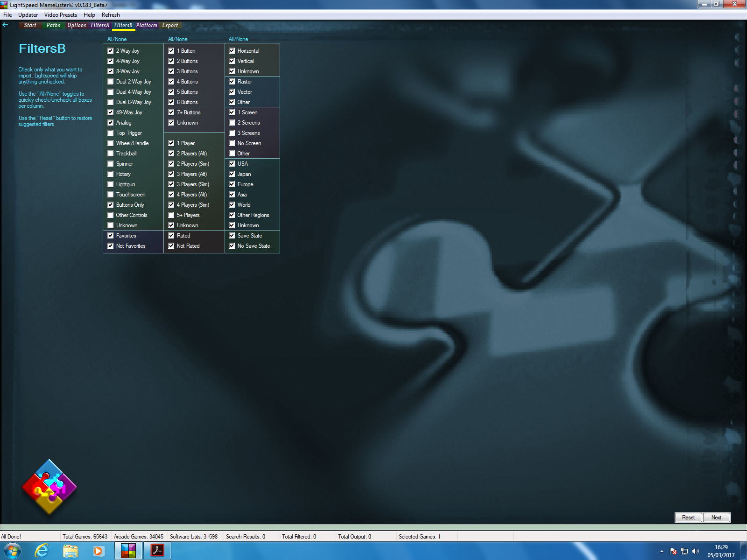The height and width of the screenshot is (560, 747).
Task: Uncheck Vertical orientation checkbox
Action: coord(232,61)
